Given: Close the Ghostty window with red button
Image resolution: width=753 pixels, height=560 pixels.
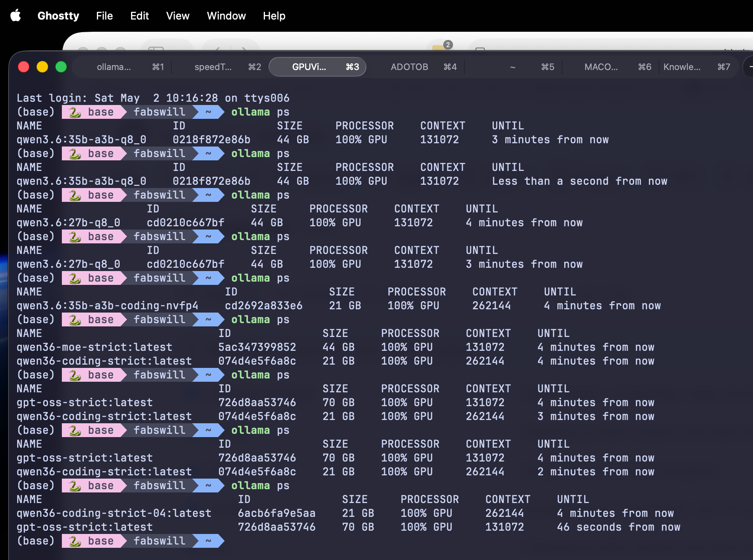Looking at the screenshot, I should pyautogui.click(x=24, y=67).
